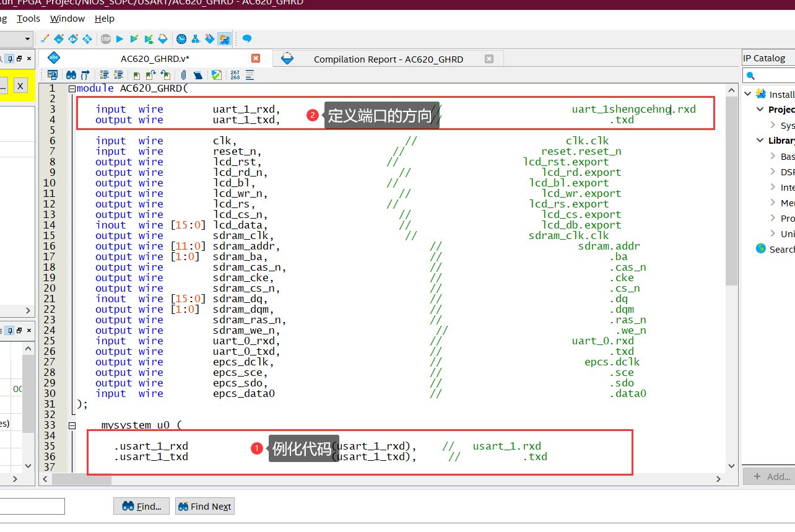The height and width of the screenshot is (532, 795).
Task: Jump to next bookmark icon
Action: pyautogui.click(x=151, y=75)
